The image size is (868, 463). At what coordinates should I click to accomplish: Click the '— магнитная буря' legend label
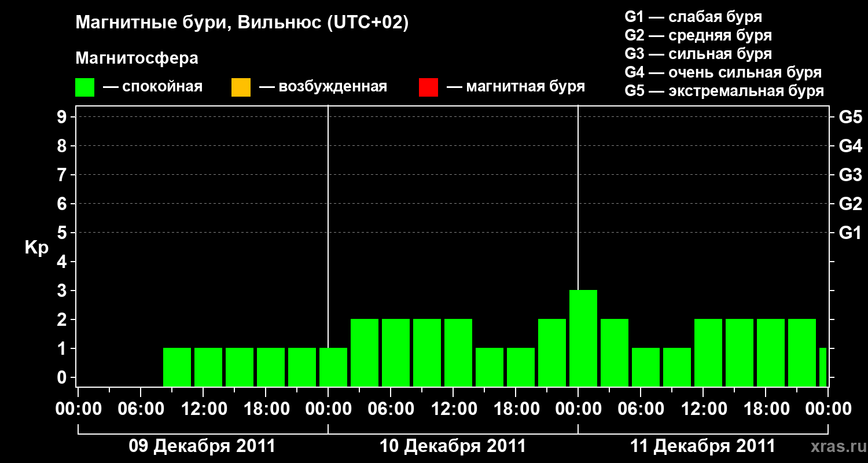click(x=516, y=87)
